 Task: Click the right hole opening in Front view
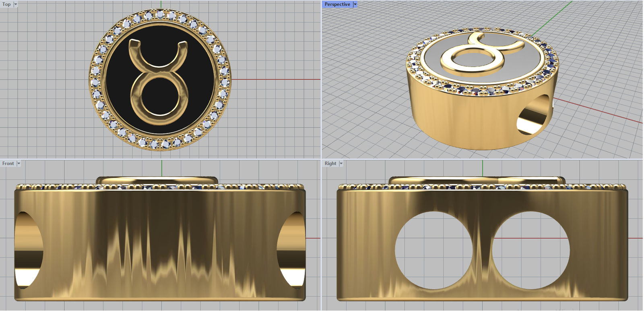[x=292, y=250]
